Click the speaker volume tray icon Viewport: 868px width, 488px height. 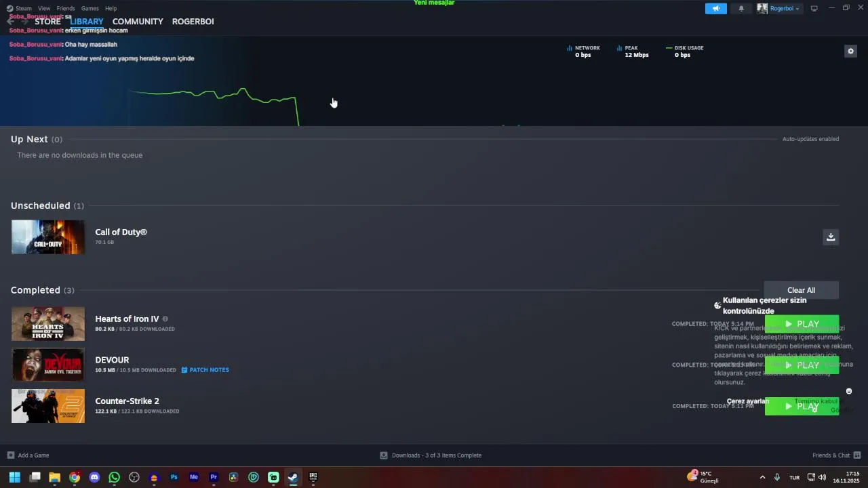tap(822, 477)
